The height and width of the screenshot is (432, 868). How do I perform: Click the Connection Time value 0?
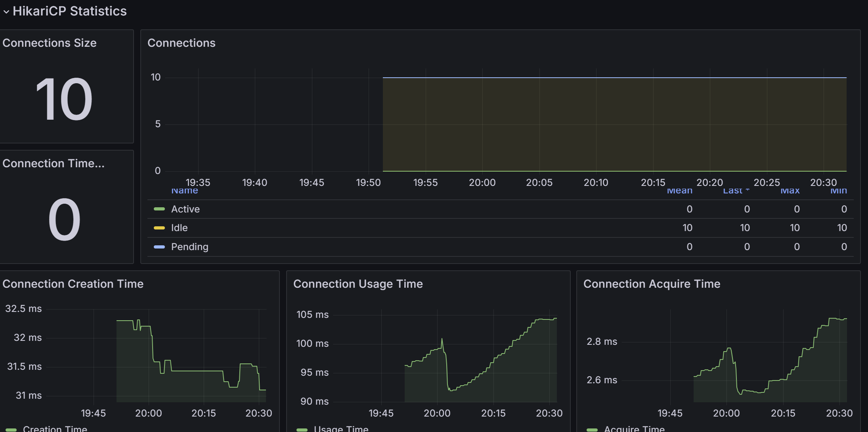point(64,219)
